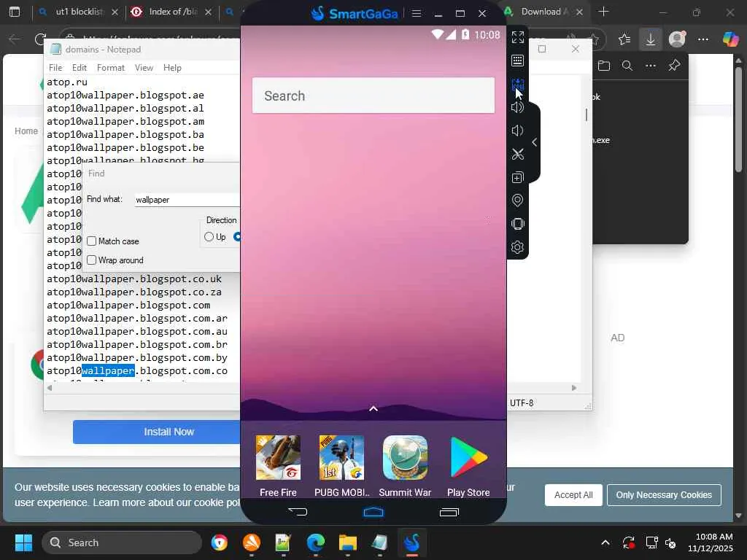Toggle SmartGaGa fullscreen icon
The image size is (747, 560).
[x=518, y=37]
